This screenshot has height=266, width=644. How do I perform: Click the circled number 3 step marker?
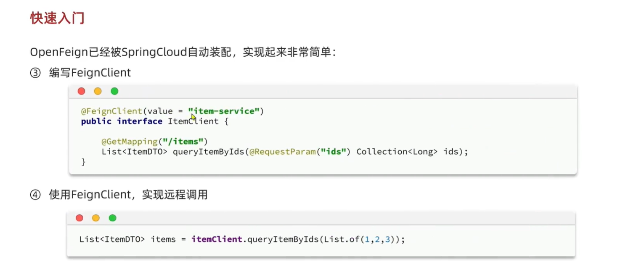pyautogui.click(x=35, y=73)
